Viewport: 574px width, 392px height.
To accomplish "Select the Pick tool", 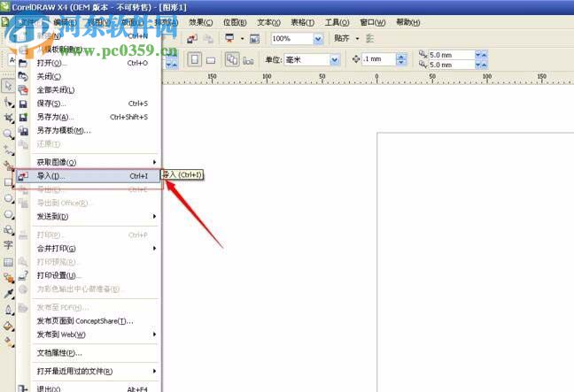I will [x=8, y=87].
